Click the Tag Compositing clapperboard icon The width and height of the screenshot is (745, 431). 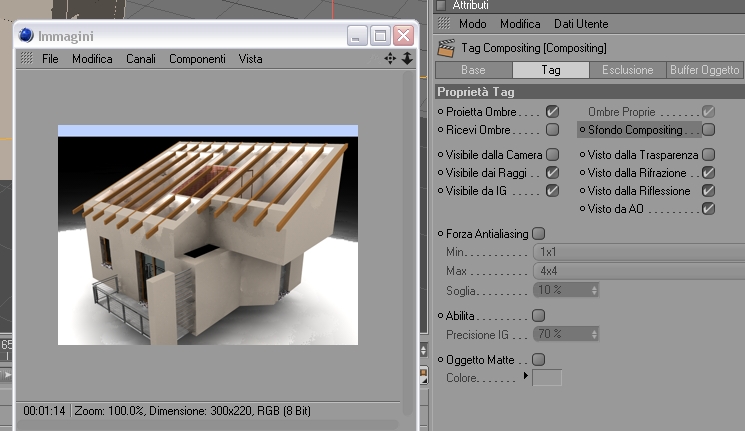(446, 48)
